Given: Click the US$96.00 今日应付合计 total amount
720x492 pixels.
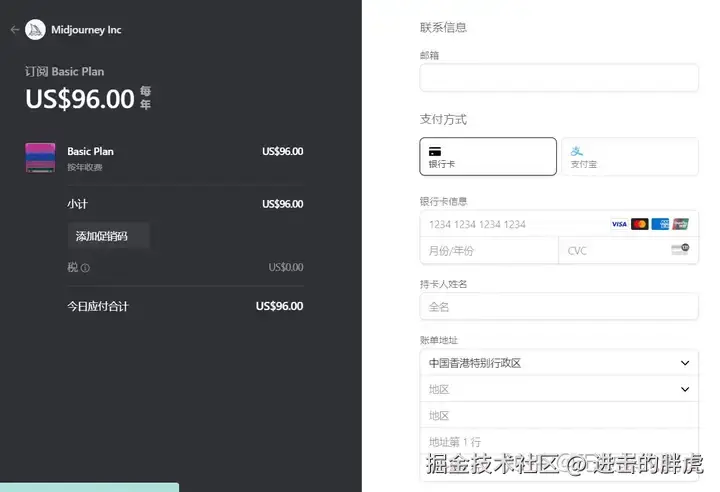Looking at the screenshot, I should click(x=279, y=306).
